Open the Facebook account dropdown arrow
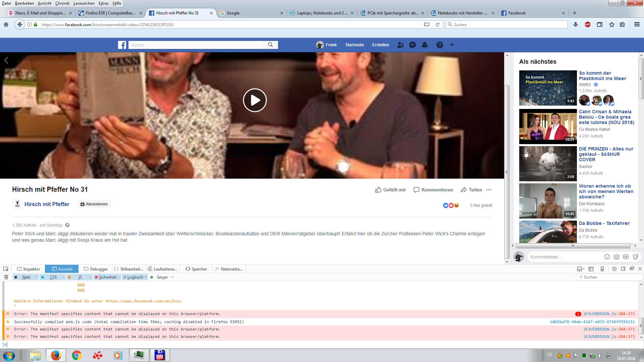Image resolution: width=644 pixels, height=362 pixels. pos(452,45)
